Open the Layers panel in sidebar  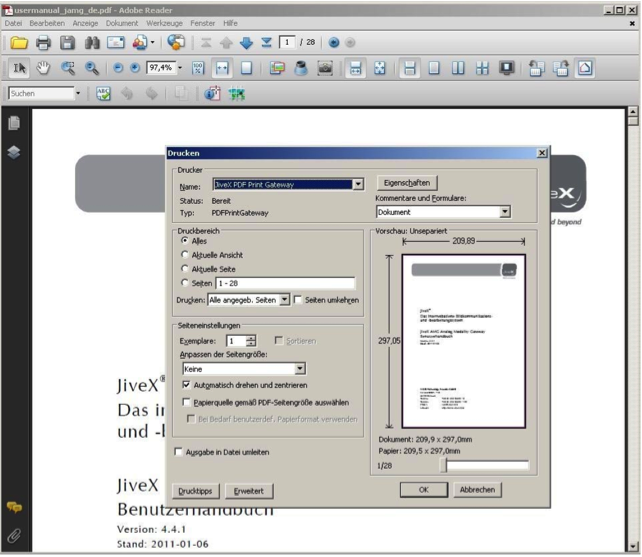(x=14, y=152)
